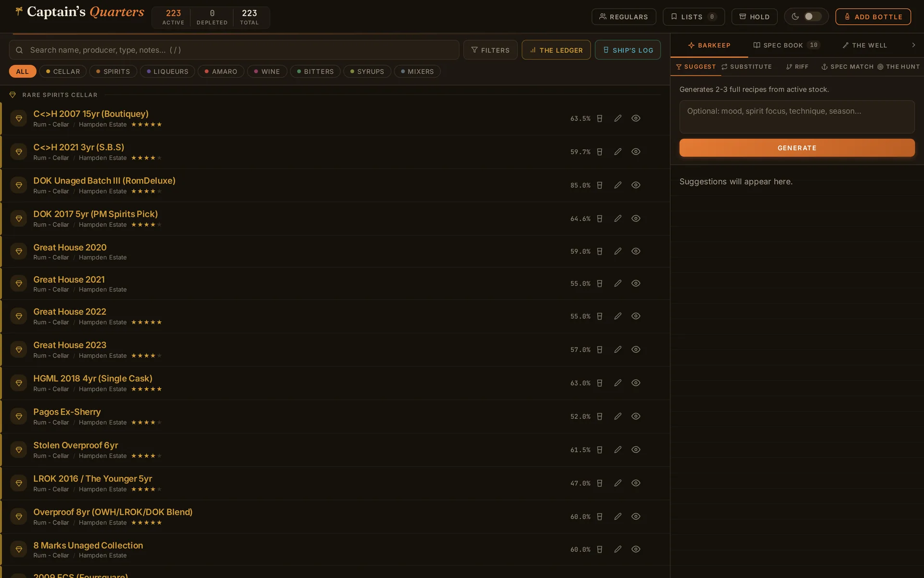This screenshot has height=578, width=924.
Task: Click the pour icon for C<>H 2007 15yr
Action: pos(600,118)
